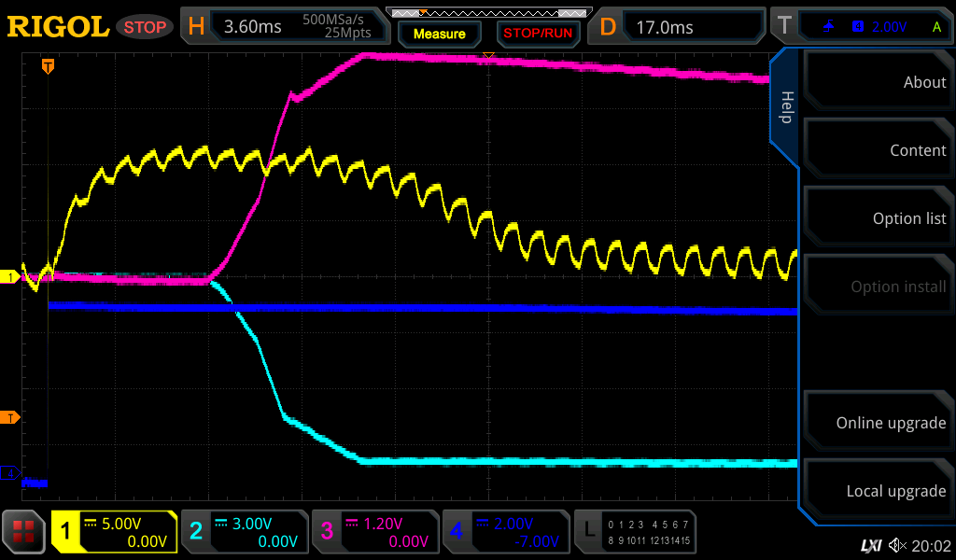Open the function navigation grid icon

[25, 532]
